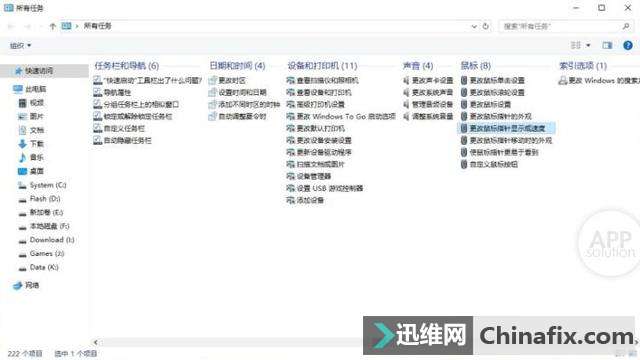Screen dimensions: 640x360
Task: Click the horizontal scrollbar left arrow
Action: [x=96, y=342]
